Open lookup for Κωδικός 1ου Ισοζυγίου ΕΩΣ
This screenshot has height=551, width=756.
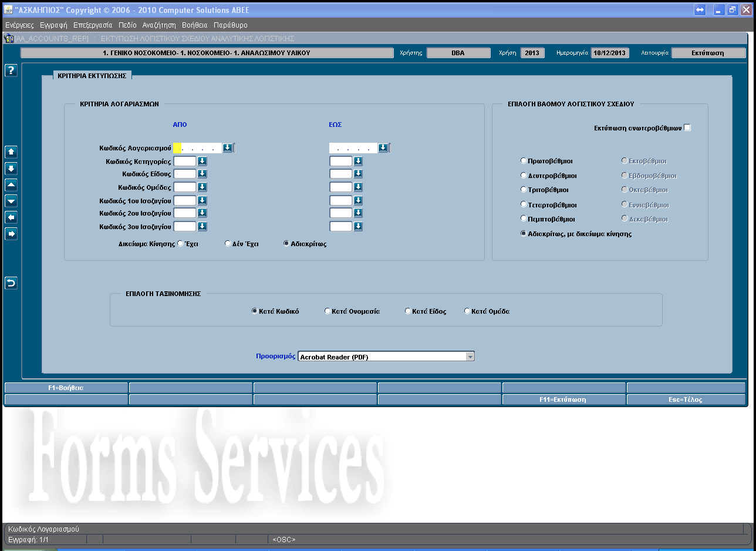(x=358, y=201)
